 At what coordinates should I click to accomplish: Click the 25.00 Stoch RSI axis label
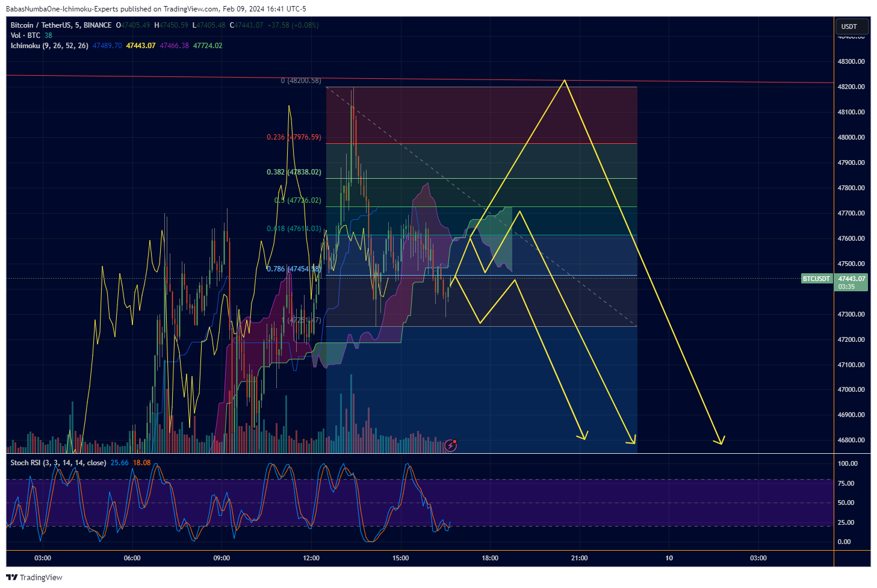[x=846, y=522]
